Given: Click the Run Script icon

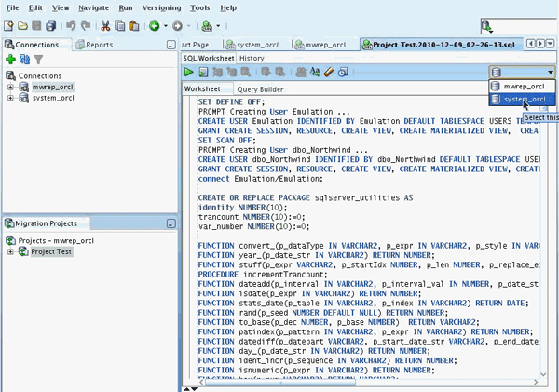Looking at the screenshot, I should coord(202,72).
